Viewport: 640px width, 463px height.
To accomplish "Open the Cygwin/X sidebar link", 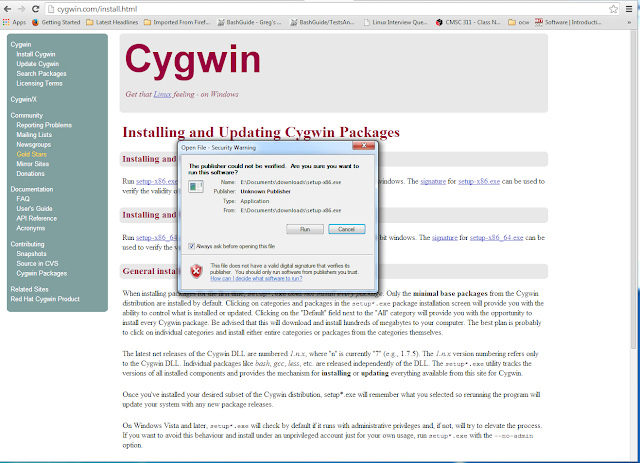I will (x=24, y=99).
